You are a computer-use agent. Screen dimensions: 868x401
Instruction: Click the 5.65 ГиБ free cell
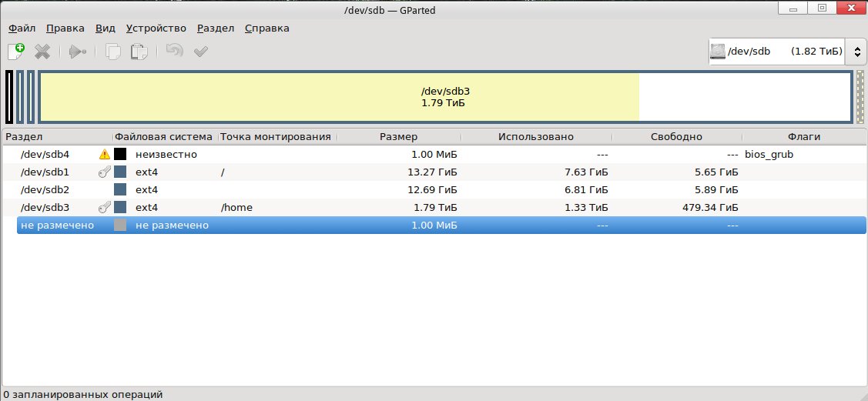click(716, 172)
